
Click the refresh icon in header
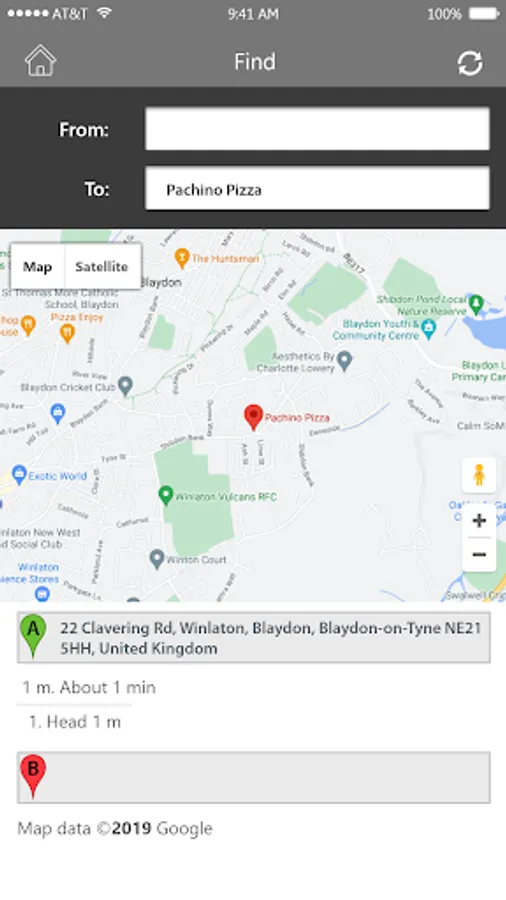[x=469, y=63]
